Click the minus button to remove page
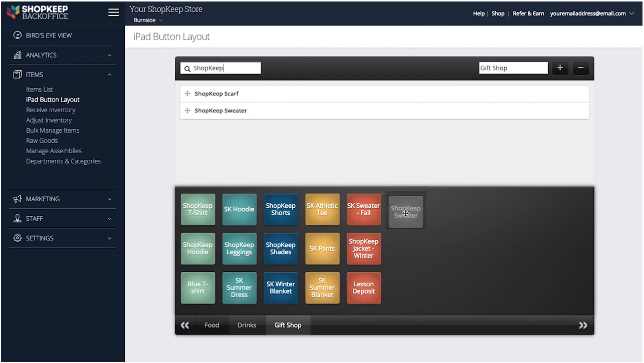 580,68
